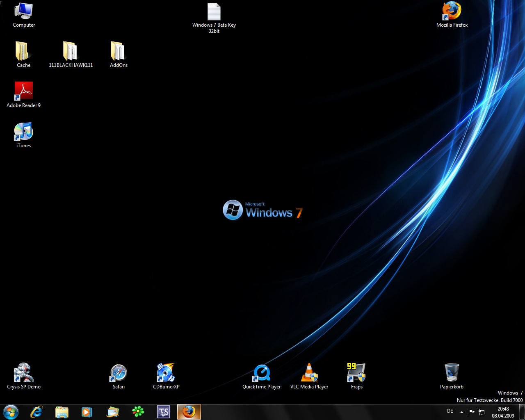Viewport: 525px width, 420px height.
Task: Click the VLC Media Player shortcut
Action: click(309, 376)
